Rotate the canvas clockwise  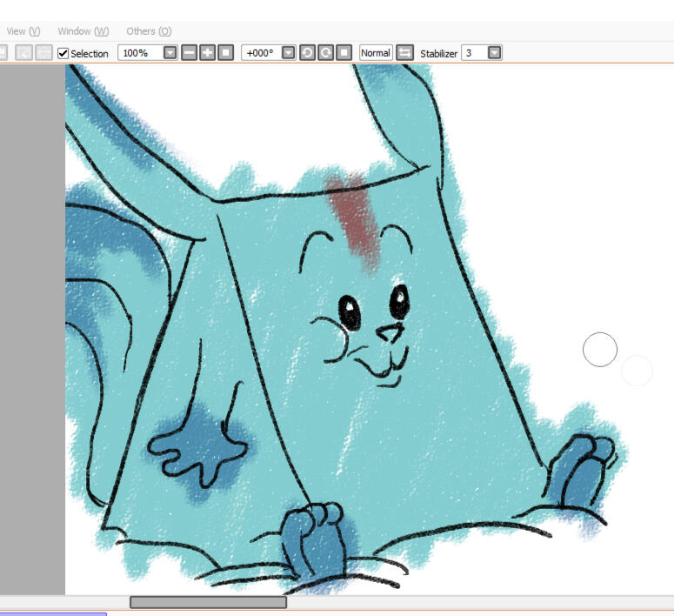(325, 53)
